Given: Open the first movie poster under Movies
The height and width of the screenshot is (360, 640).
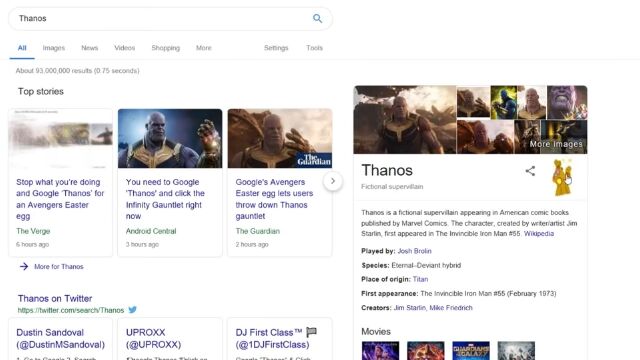Looking at the screenshot, I should click(x=380, y=351).
